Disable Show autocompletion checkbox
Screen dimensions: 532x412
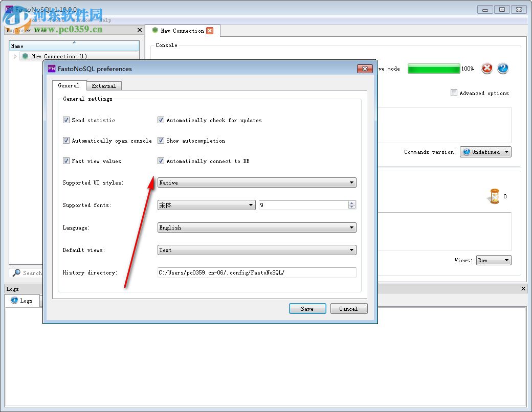coord(161,141)
